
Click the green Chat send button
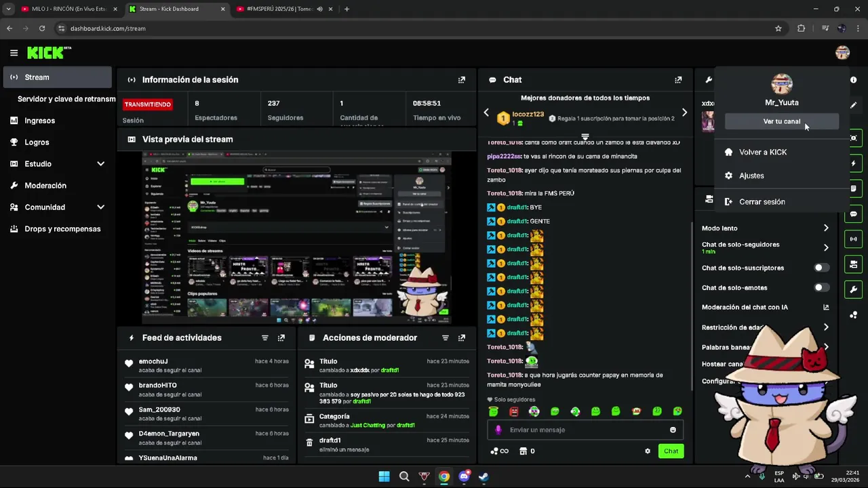(671, 451)
